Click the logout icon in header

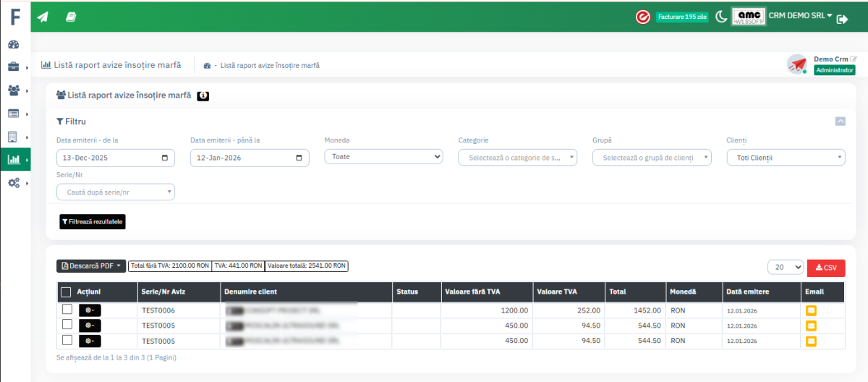[x=842, y=20]
